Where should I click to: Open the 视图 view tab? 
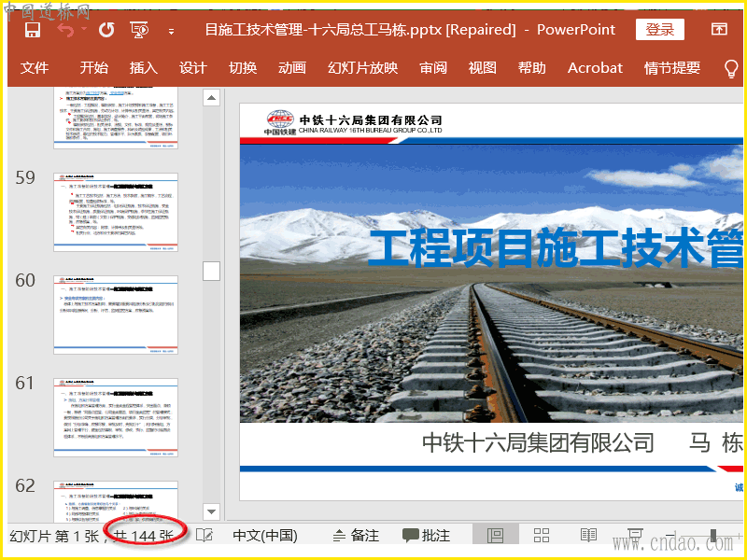tap(483, 67)
